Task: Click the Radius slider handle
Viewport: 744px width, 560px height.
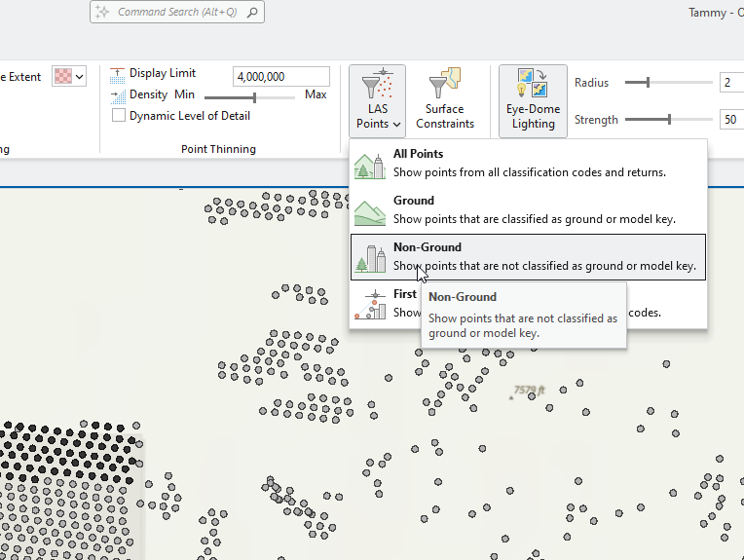Action: click(647, 83)
